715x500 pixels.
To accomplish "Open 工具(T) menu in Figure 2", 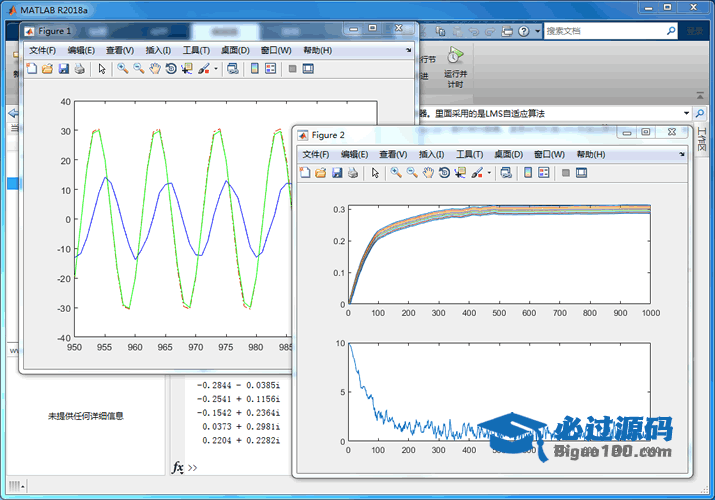I will [470, 154].
